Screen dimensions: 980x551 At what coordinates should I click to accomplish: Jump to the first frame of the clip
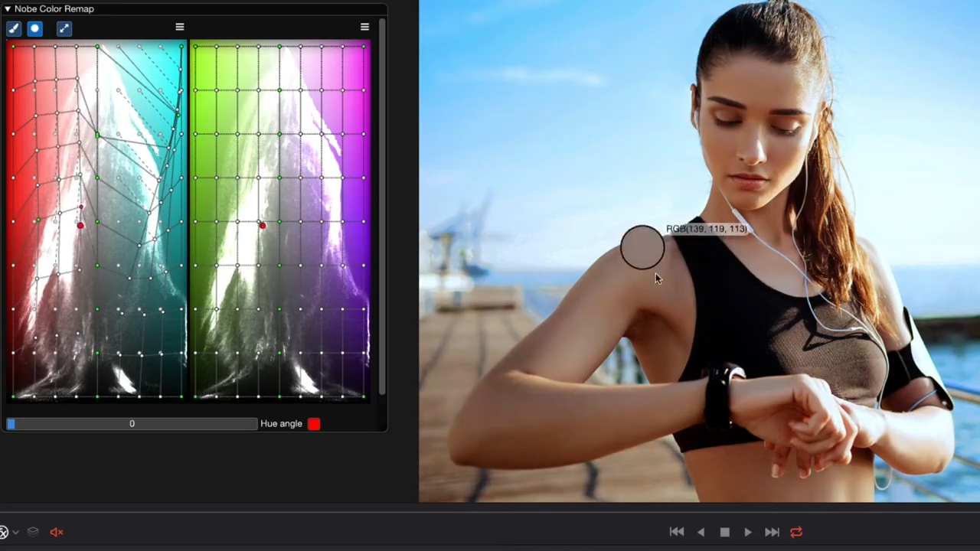[677, 532]
